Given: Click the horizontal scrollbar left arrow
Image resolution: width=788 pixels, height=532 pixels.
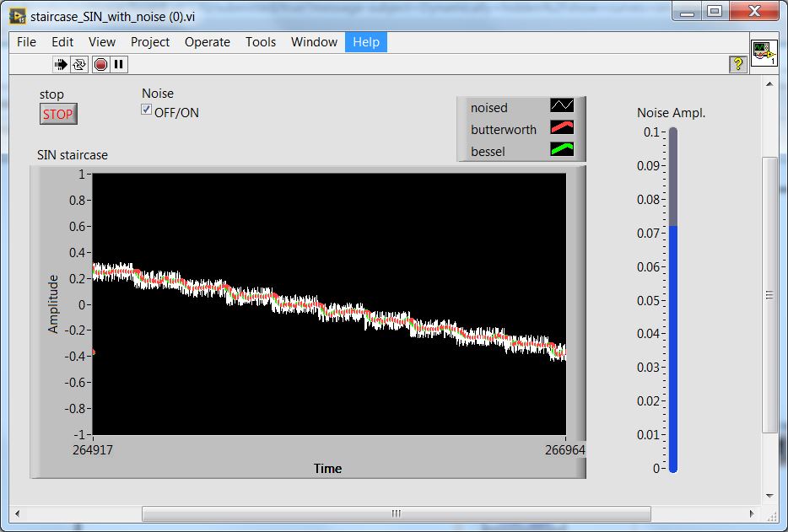Looking at the screenshot, I should click(x=18, y=513).
